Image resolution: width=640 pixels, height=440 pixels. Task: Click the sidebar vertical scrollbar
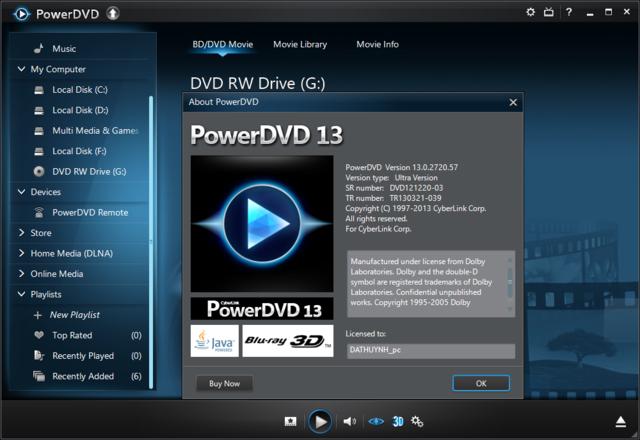(151, 242)
